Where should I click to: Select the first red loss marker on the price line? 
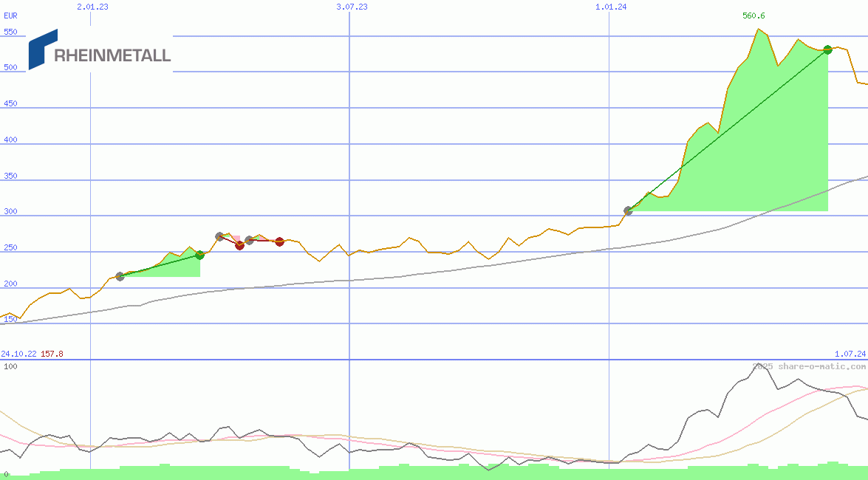point(239,245)
